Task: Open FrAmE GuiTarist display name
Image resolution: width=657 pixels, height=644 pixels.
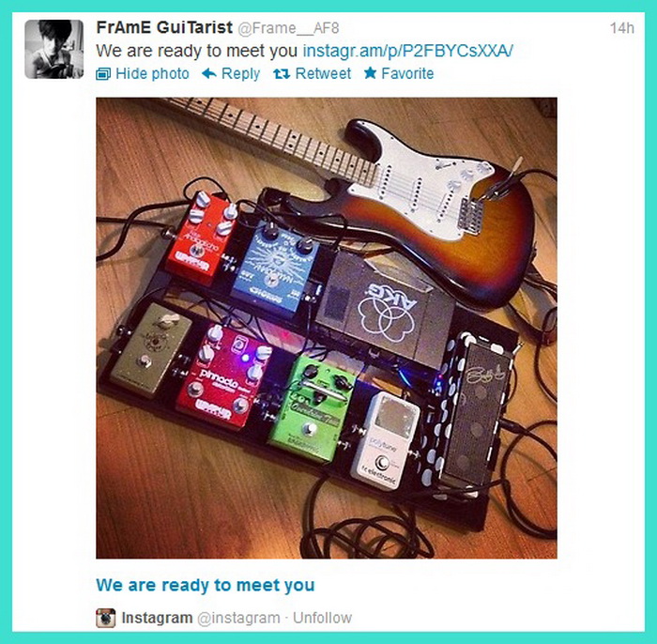Action: [x=164, y=27]
